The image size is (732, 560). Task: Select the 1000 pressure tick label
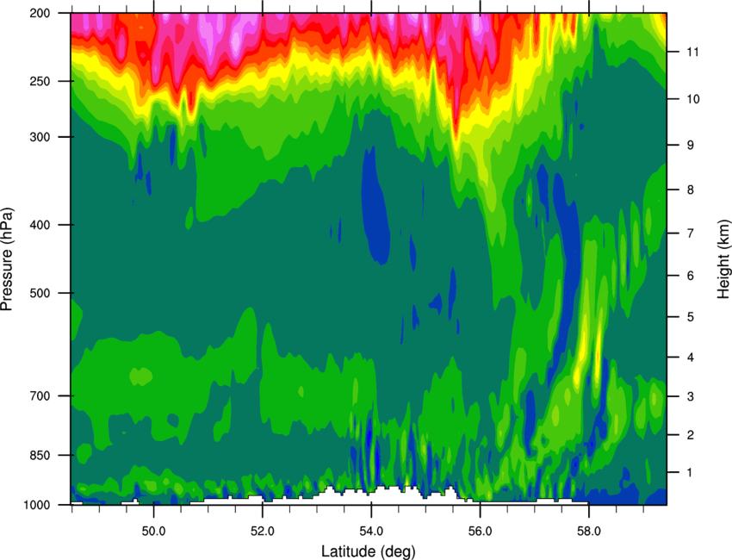coord(37,505)
